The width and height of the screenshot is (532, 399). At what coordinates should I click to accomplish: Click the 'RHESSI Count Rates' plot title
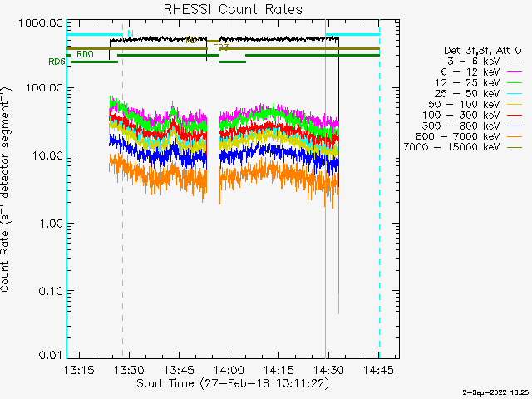click(233, 9)
